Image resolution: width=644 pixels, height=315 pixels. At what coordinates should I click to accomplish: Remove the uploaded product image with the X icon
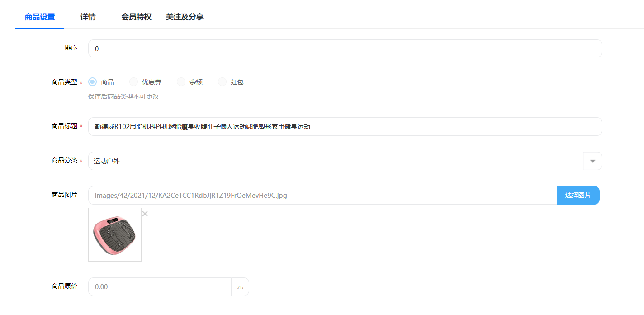(x=145, y=214)
